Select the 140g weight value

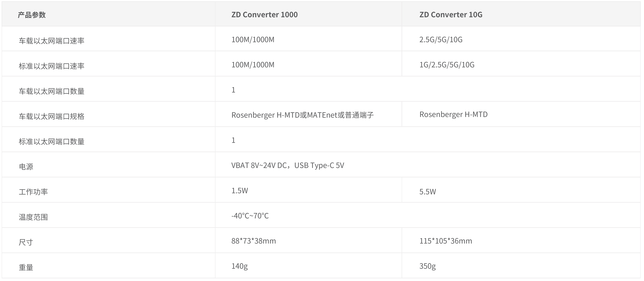[x=240, y=266]
